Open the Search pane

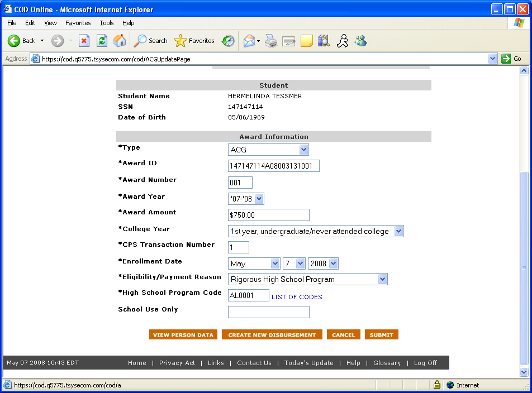click(150, 41)
